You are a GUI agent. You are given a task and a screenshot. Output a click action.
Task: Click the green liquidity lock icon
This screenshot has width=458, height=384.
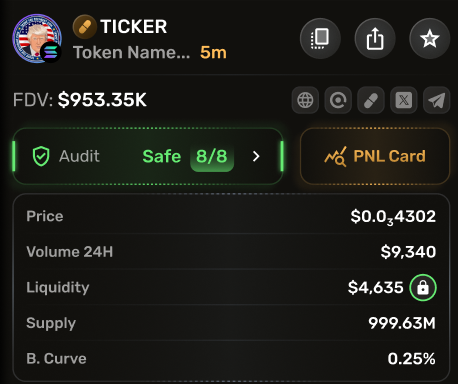[423, 287]
